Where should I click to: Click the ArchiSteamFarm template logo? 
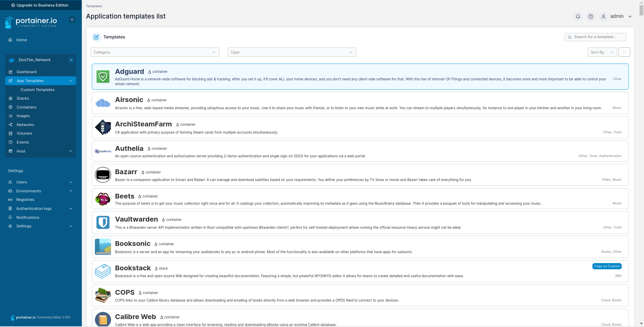point(103,127)
